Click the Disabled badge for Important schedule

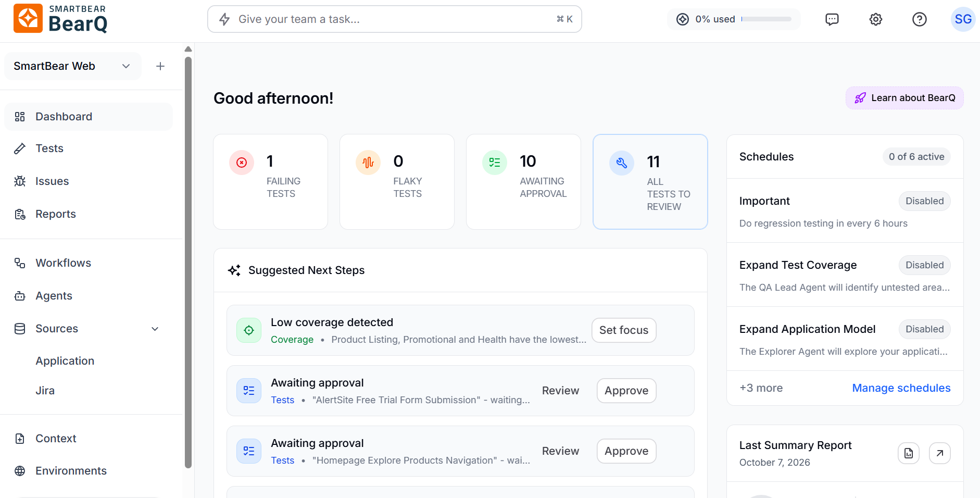925,201
